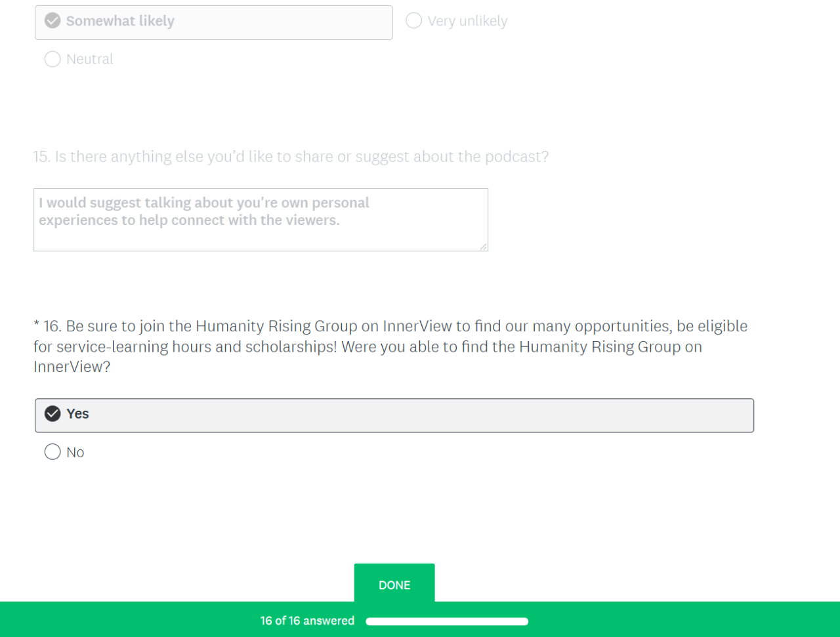The image size is (840, 637).
Task: Click the "Neutral" text label
Action: pyautogui.click(x=90, y=59)
